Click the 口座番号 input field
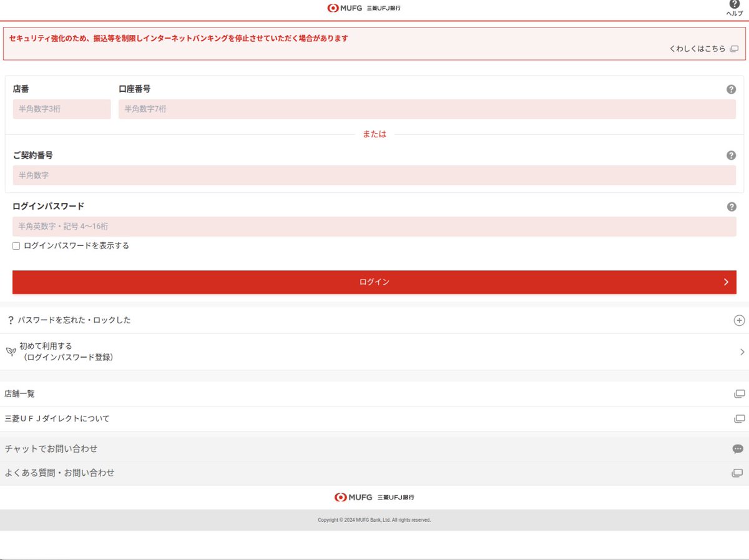 [428, 109]
